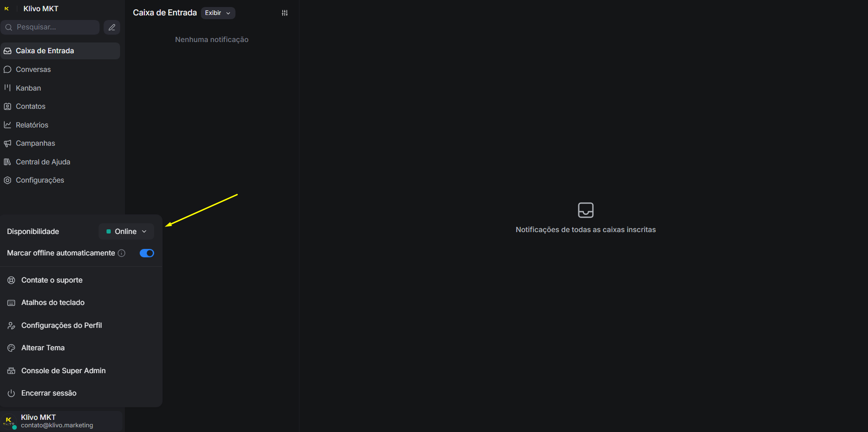Click the Disponibilidade label
The height and width of the screenshot is (432, 868).
coord(33,232)
